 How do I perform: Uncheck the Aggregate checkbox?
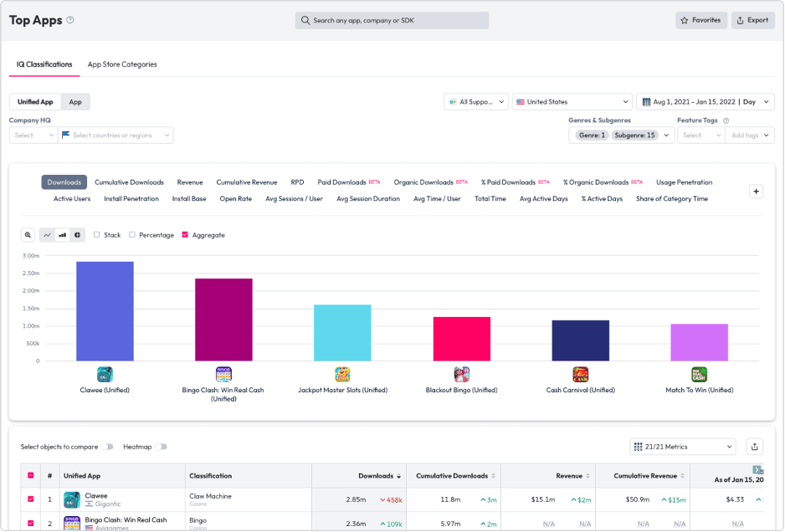185,234
